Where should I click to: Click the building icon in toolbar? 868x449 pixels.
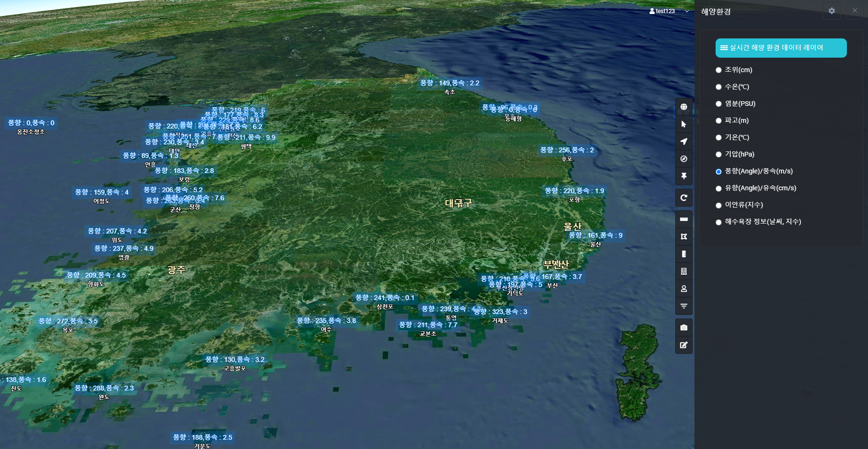[684, 271]
